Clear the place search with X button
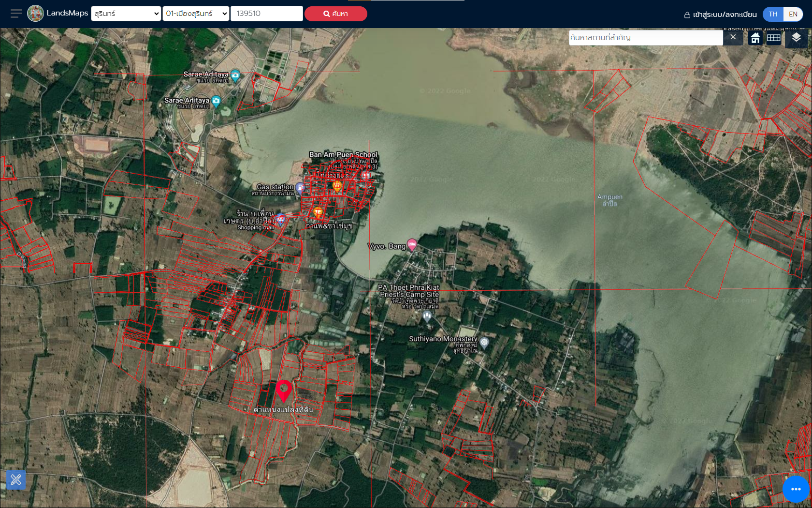This screenshot has width=812, height=508. point(733,37)
